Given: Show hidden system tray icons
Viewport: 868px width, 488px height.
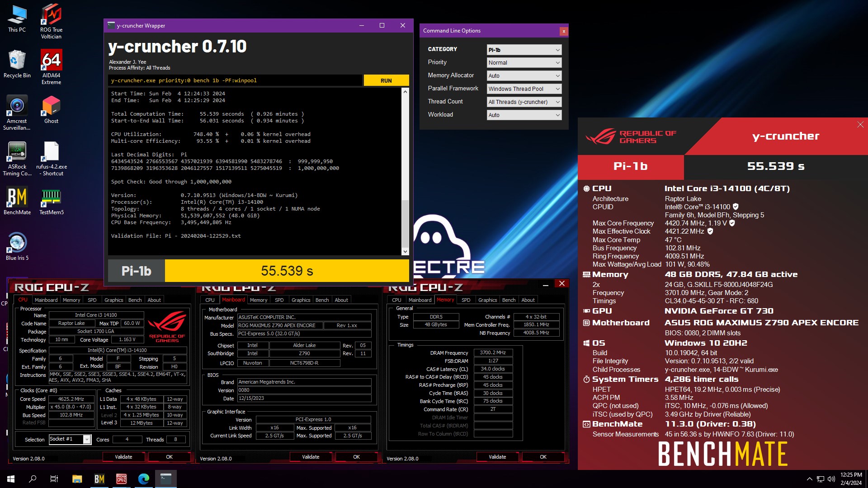Looking at the screenshot, I should [x=809, y=479].
